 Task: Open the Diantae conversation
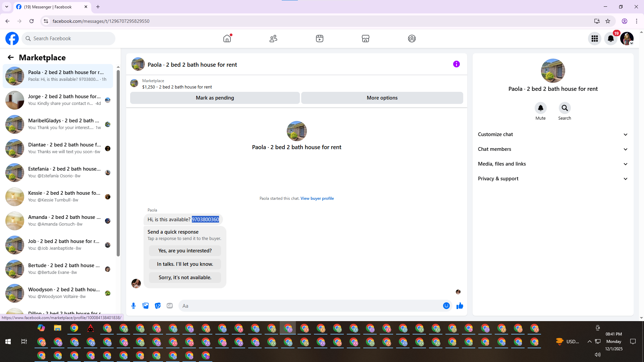pyautogui.click(x=58, y=148)
